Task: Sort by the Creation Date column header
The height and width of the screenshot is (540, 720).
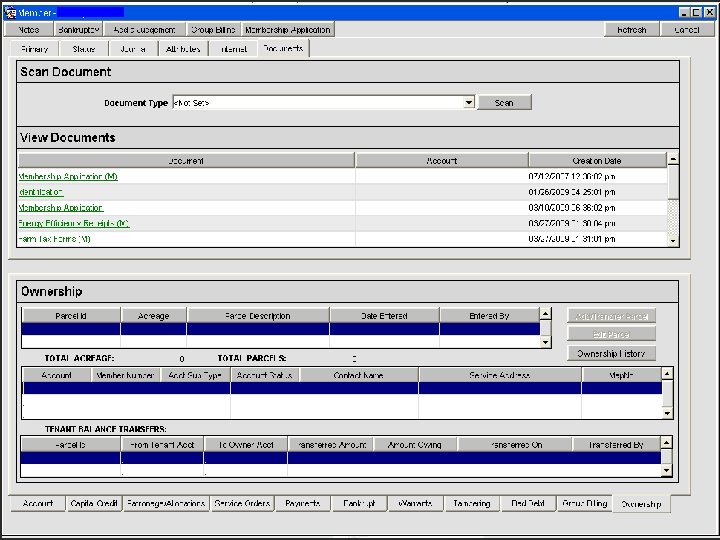Action: [x=597, y=161]
